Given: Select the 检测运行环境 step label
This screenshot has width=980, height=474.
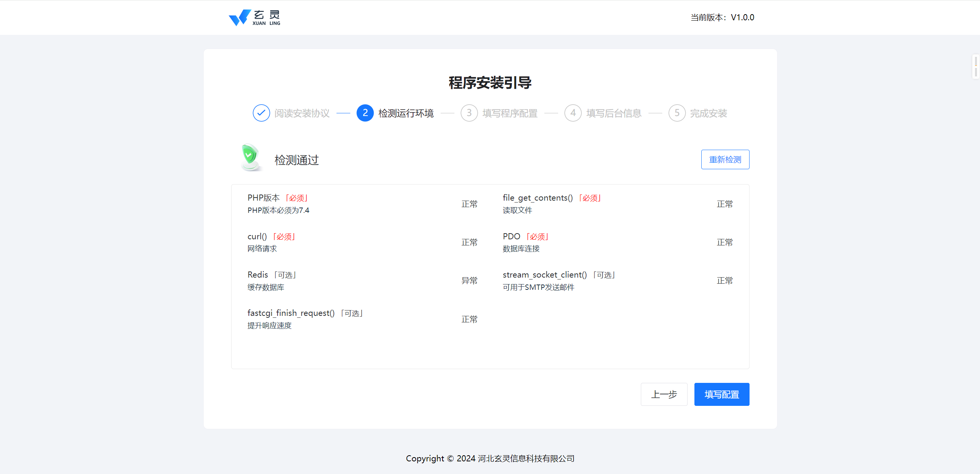Looking at the screenshot, I should [x=406, y=113].
